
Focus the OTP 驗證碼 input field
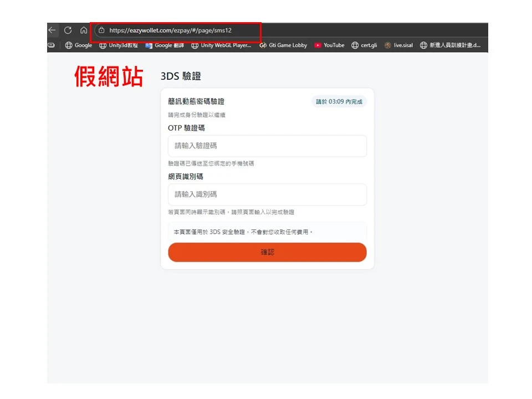click(x=267, y=146)
